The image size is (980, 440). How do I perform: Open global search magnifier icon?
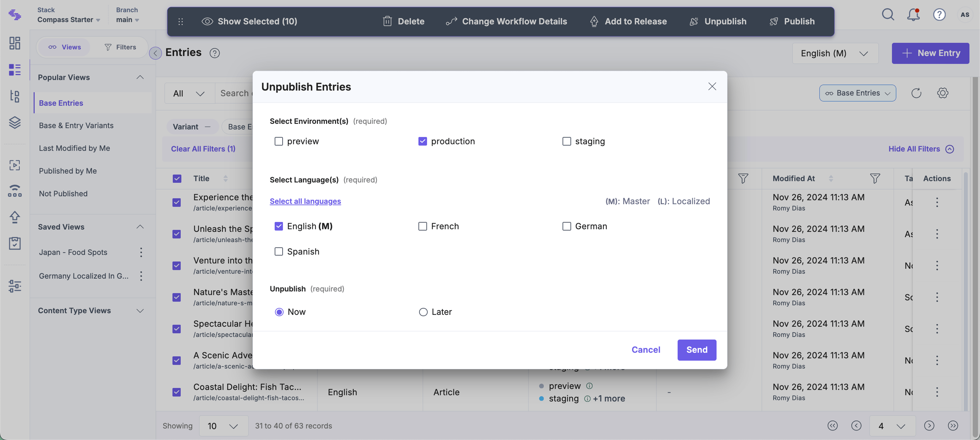coord(888,15)
